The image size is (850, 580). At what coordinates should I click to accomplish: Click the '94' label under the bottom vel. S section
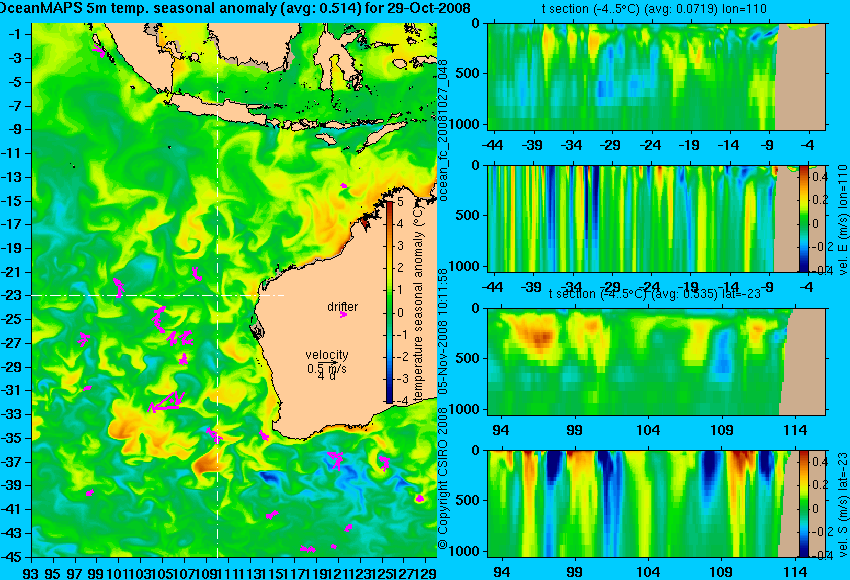click(501, 572)
